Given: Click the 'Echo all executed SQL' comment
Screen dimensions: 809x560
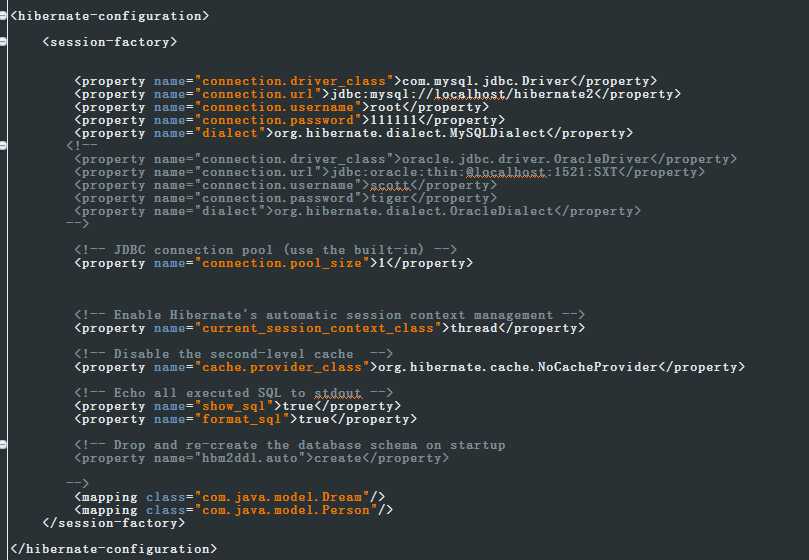Looking at the screenshot, I should [234, 393].
